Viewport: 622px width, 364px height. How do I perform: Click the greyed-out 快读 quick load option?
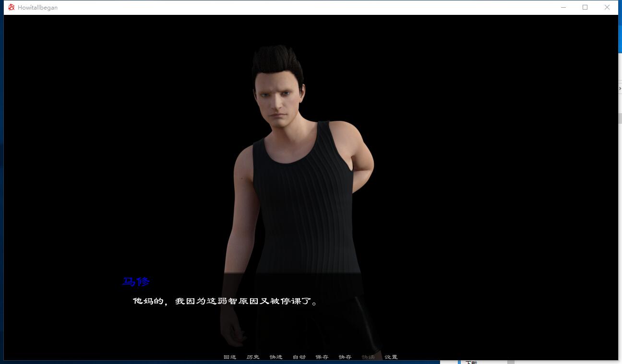pos(368,357)
